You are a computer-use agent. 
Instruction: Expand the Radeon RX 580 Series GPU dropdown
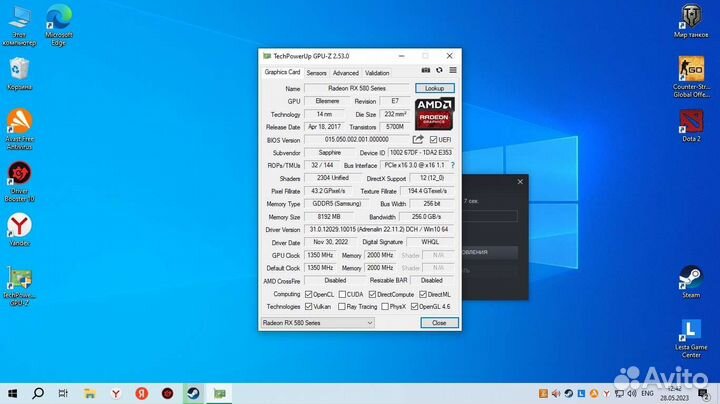[x=318, y=323]
